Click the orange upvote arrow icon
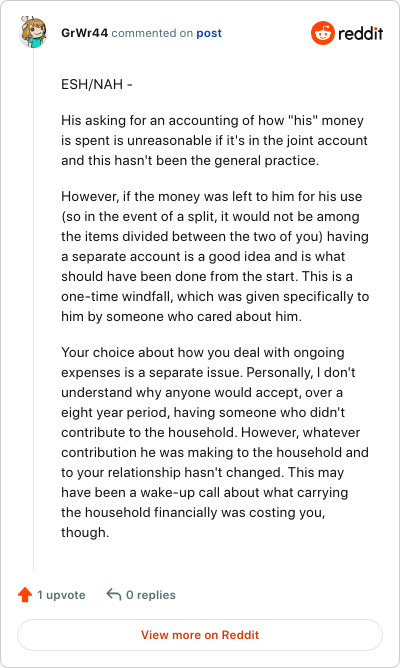Viewport: 400px width, 668px height. 25,594
